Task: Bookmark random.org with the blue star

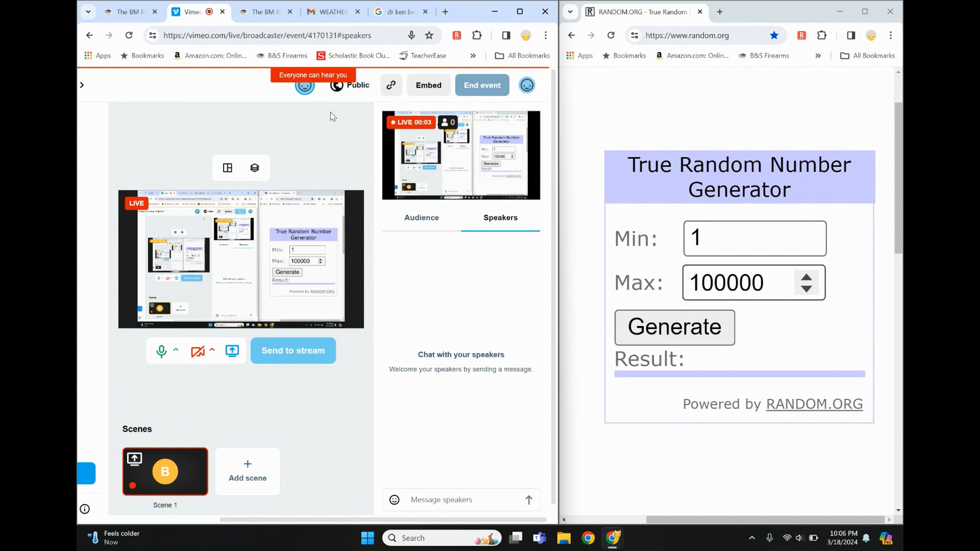Action: [x=774, y=36]
